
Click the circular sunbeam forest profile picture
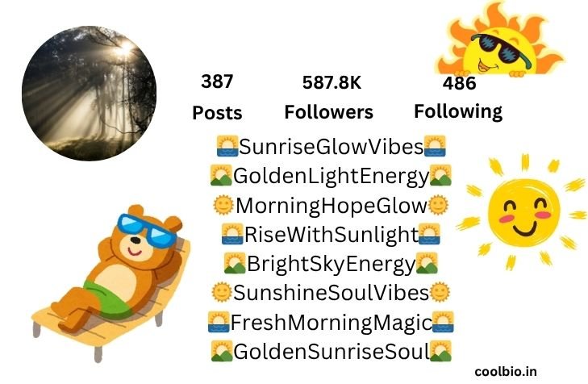[90, 93]
